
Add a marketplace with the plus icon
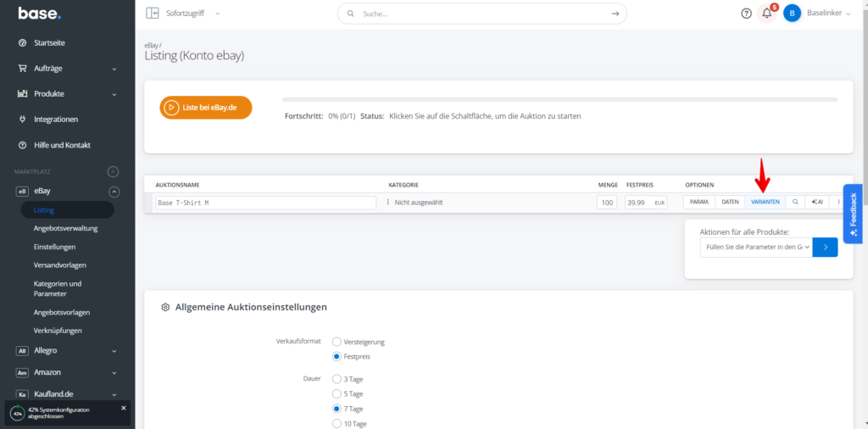coord(114,171)
